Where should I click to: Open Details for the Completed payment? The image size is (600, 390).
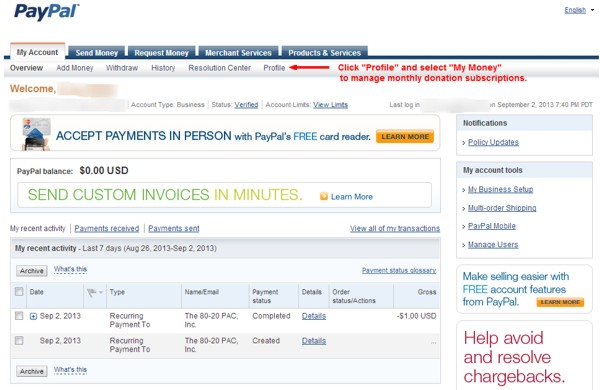[314, 316]
